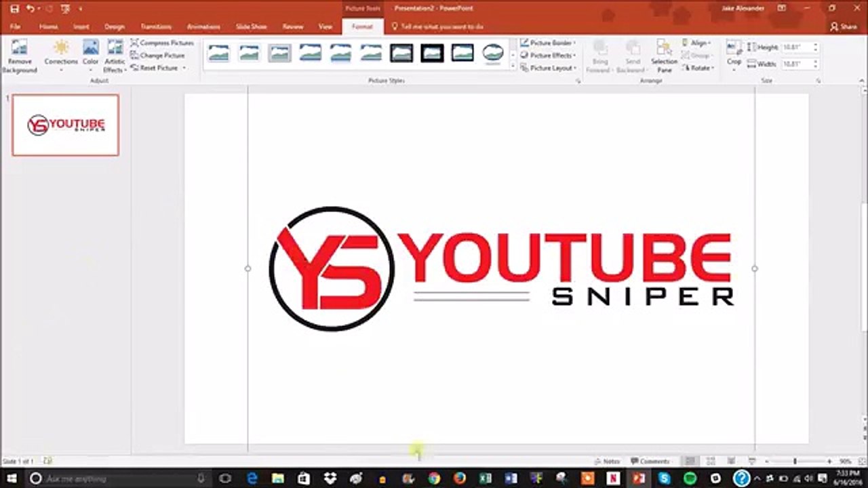The image size is (868, 488).
Task: Open Excel from the taskbar
Action: tap(486, 479)
